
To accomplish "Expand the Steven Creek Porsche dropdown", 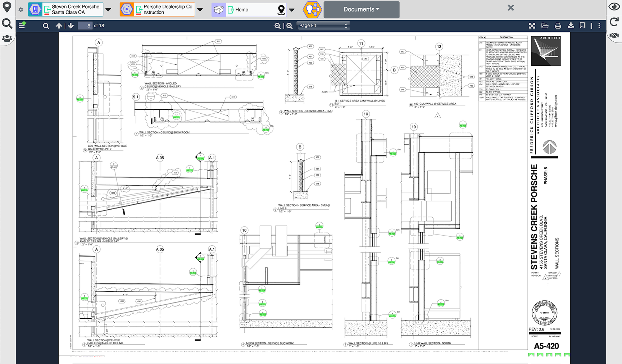I will tap(108, 10).
